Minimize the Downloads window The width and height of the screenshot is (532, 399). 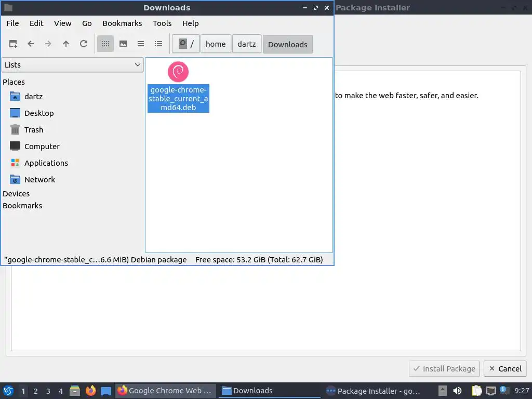coord(305,7)
